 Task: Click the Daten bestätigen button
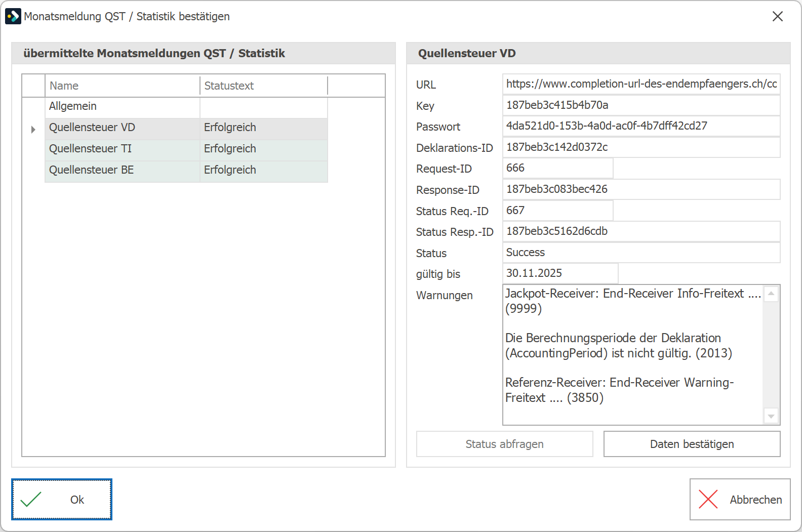(692, 444)
